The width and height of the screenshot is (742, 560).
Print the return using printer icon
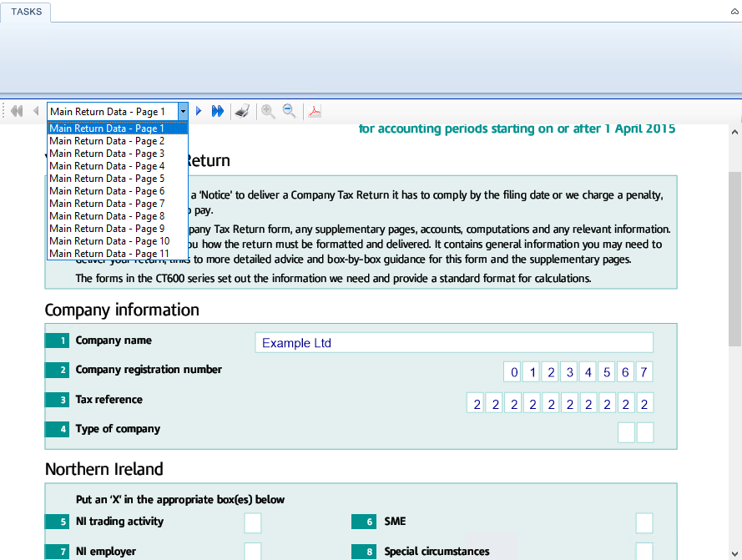[x=243, y=111]
